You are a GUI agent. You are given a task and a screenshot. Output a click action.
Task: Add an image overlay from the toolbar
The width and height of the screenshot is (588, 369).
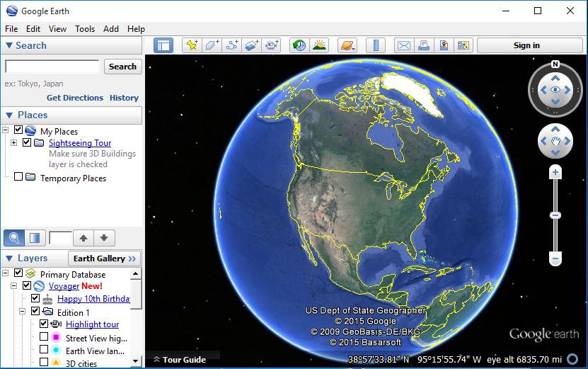click(x=252, y=45)
